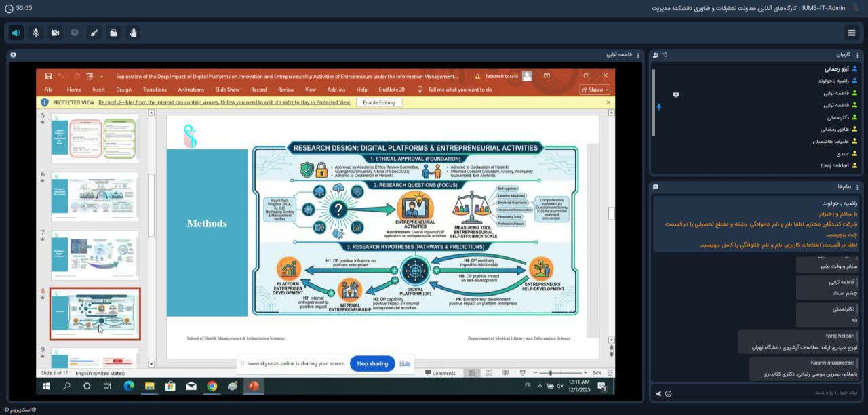Adjust the PowerPoint zoom slider
The width and height of the screenshot is (868, 415).
tap(551, 373)
